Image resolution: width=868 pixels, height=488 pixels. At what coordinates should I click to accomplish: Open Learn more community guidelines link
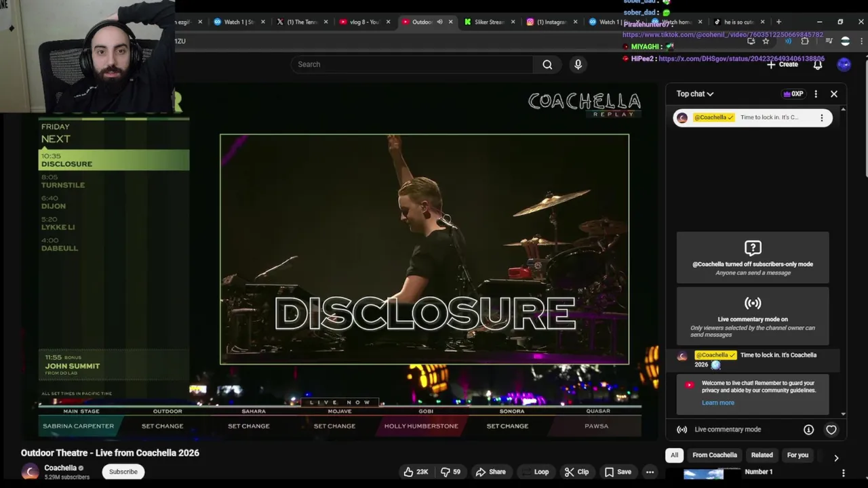(718, 403)
